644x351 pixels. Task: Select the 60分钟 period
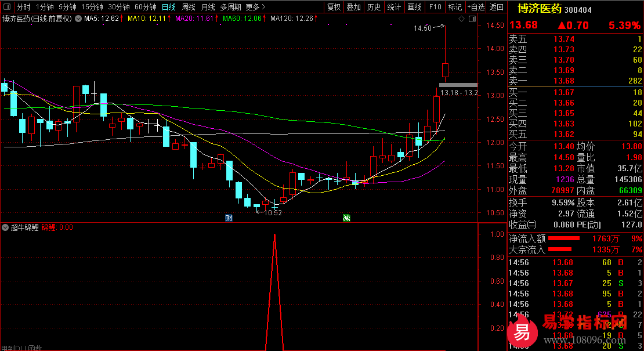coord(146,7)
